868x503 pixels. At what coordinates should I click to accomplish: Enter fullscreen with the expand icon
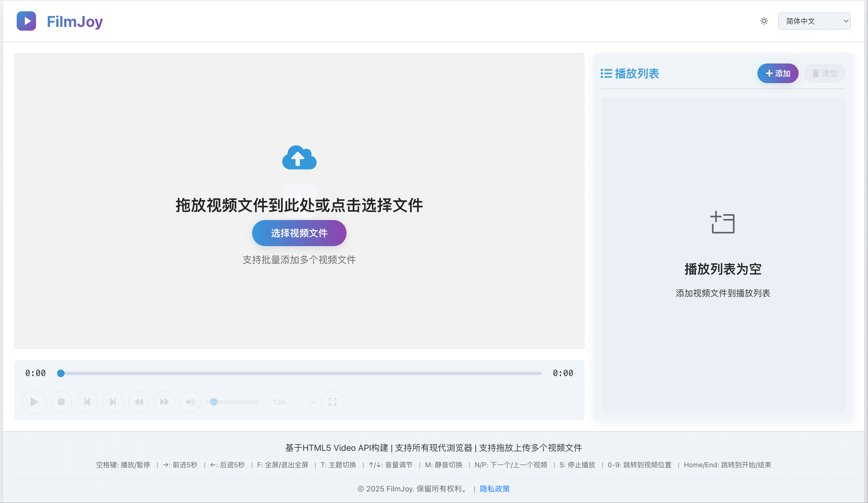(332, 402)
